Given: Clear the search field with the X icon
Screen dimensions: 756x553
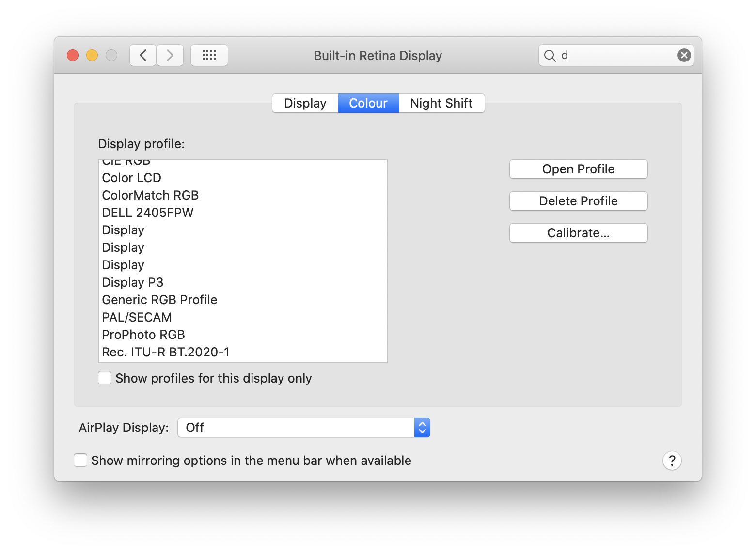Looking at the screenshot, I should (684, 55).
